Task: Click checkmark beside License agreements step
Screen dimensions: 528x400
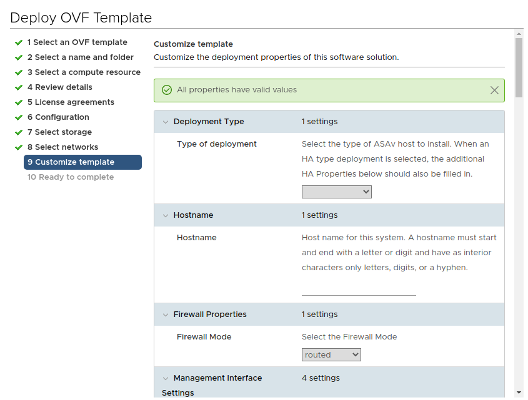Action: tap(19, 102)
